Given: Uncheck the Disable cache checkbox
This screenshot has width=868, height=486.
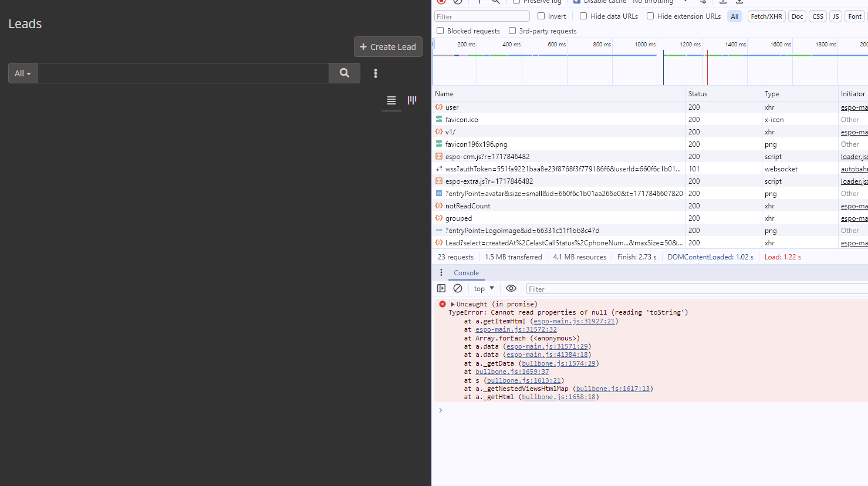Looking at the screenshot, I should tap(577, 2).
